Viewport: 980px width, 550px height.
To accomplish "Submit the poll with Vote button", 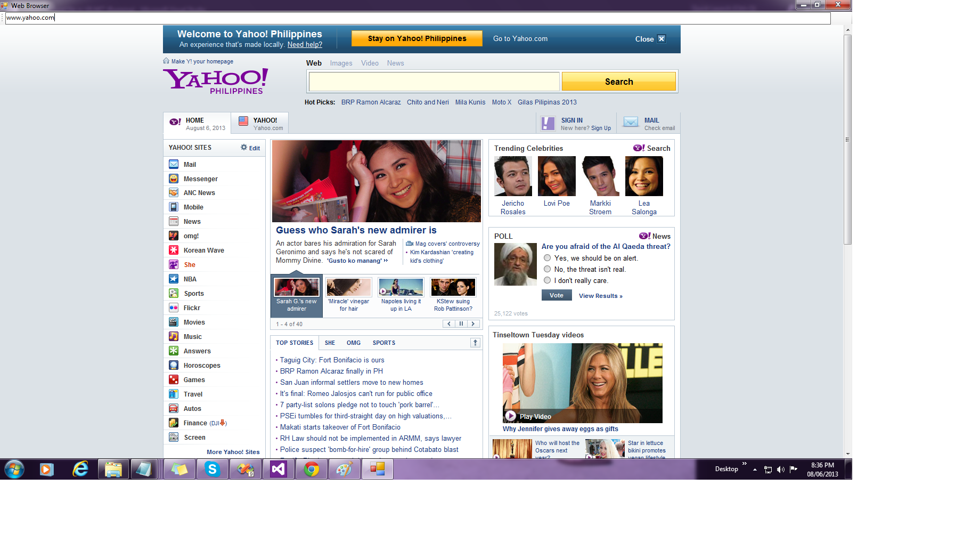I will coord(557,295).
